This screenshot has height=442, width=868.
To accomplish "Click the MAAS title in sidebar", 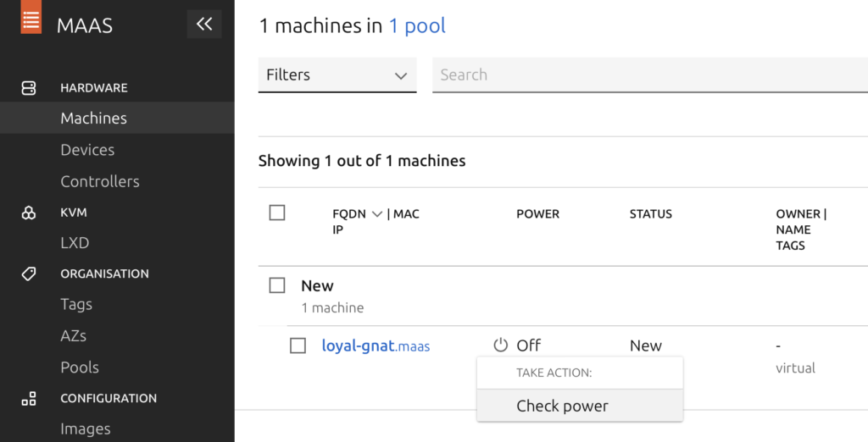I will coord(85,25).
